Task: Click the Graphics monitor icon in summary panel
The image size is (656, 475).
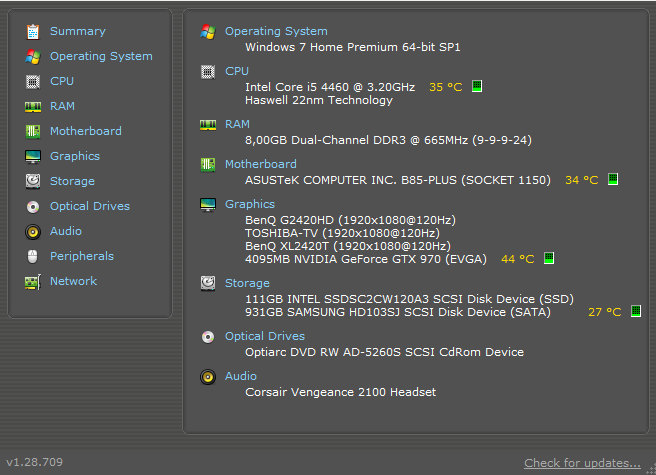Action: (208, 205)
